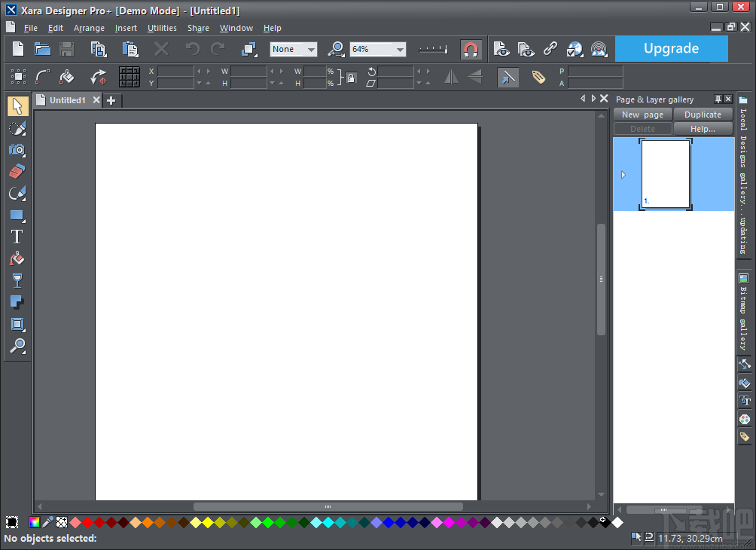
Task: Click the rotation angle input field
Action: tap(396, 72)
